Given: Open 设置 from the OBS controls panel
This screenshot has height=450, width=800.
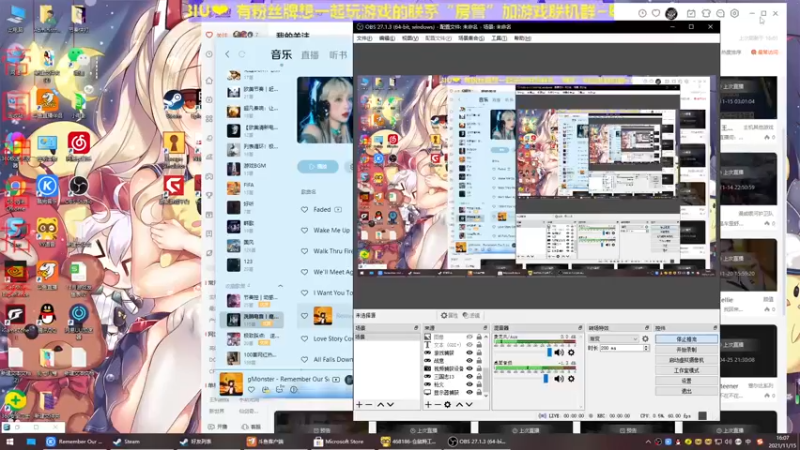Looking at the screenshot, I should (x=686, y=381).
